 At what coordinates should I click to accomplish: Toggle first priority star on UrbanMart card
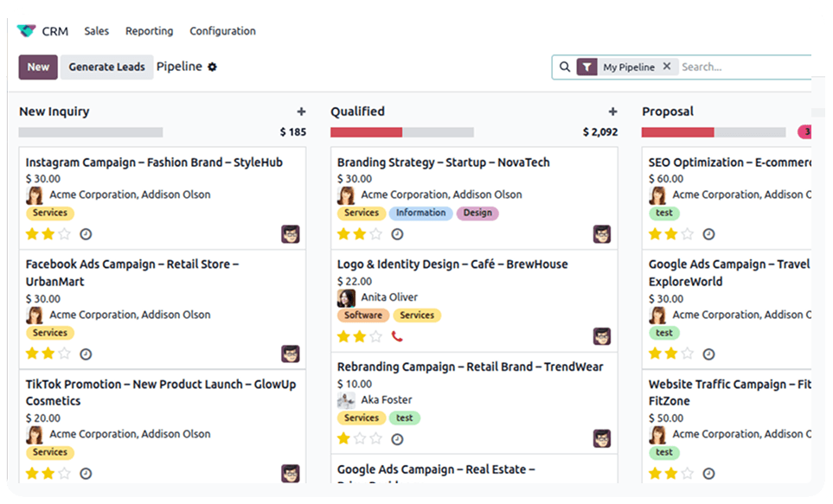32,354
